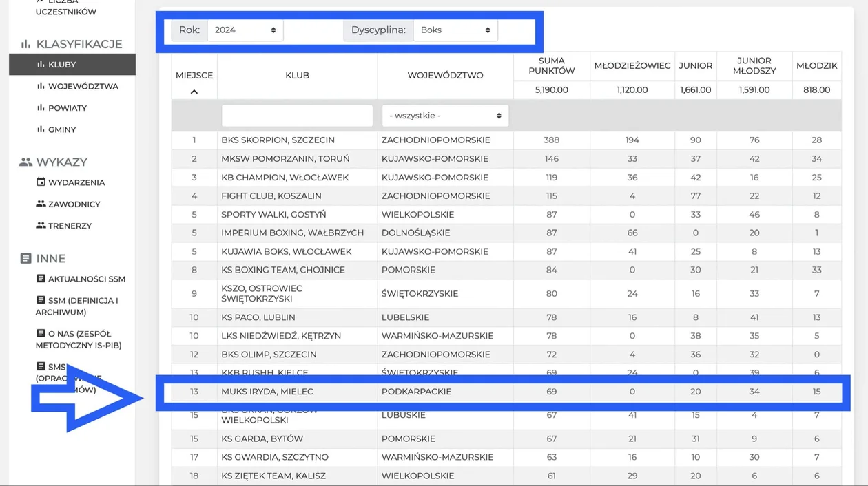Open the Rok year dropdown
868x486 pixels.
[245, 30]
